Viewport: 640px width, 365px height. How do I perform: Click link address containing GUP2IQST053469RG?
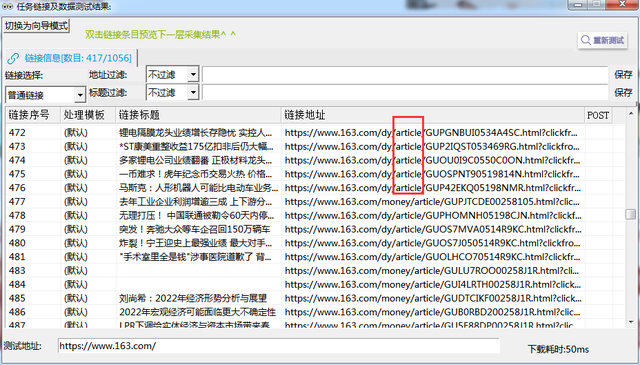432,146
